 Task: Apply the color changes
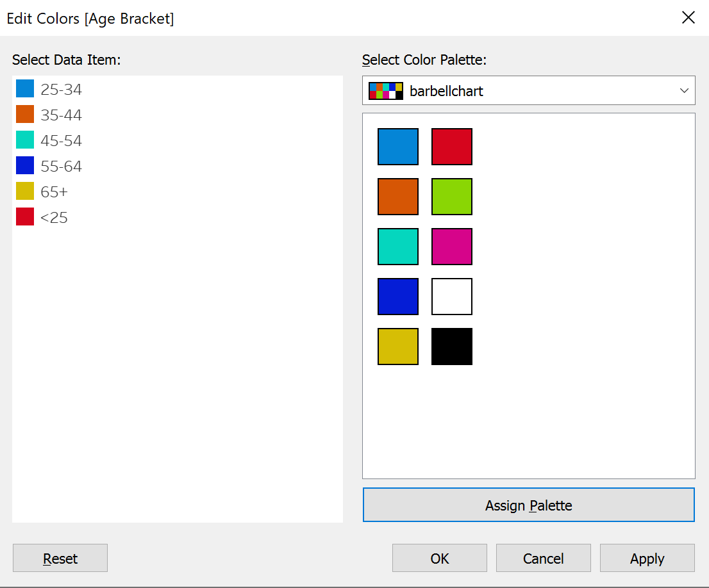647,558
